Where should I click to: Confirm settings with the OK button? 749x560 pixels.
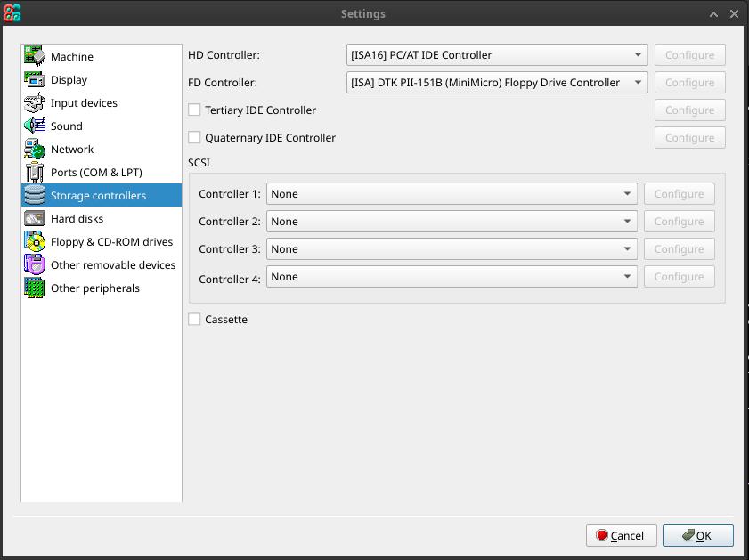coord(697,535)
